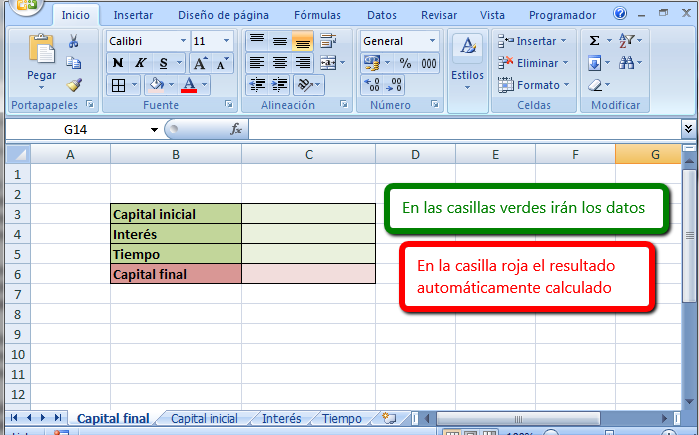Toggle Bold (N) formatting
This screenshot has height=435, width=699.
(x=118, y=63)
